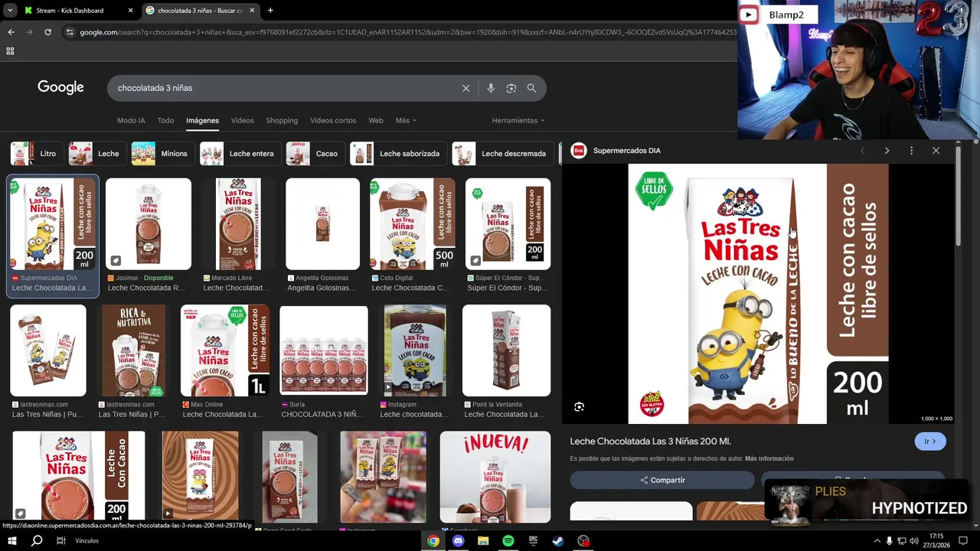Viewport: 980px width, 551px height.
Task: Open the Súper El Cóndor image result
Action: click(508, 224)
